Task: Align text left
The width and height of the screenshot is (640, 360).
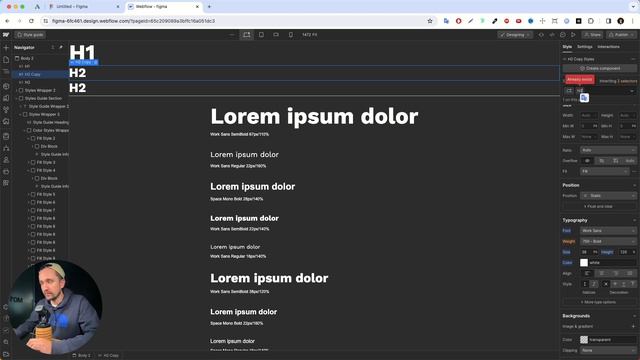Action: pyautogui.click(x=587, y=273)
